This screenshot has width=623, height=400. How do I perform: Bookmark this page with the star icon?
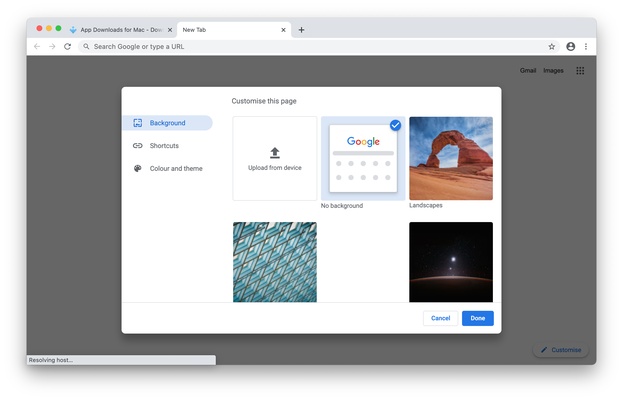(551, 46)
